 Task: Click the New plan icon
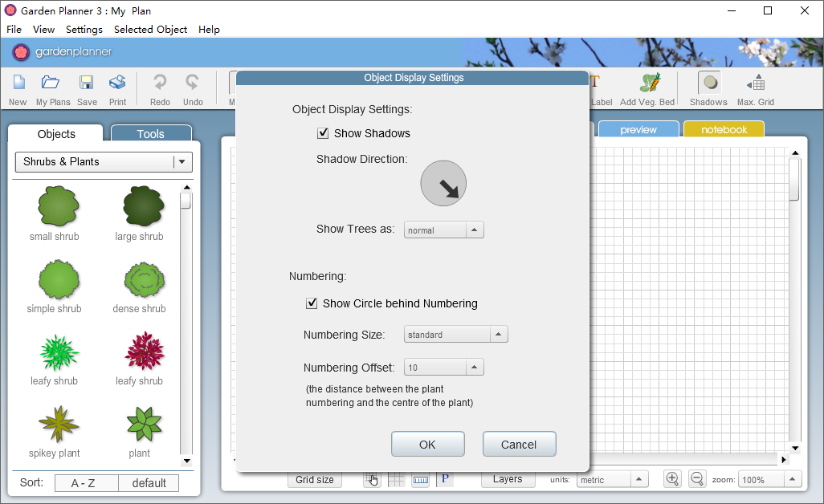[x=19, y=83]
